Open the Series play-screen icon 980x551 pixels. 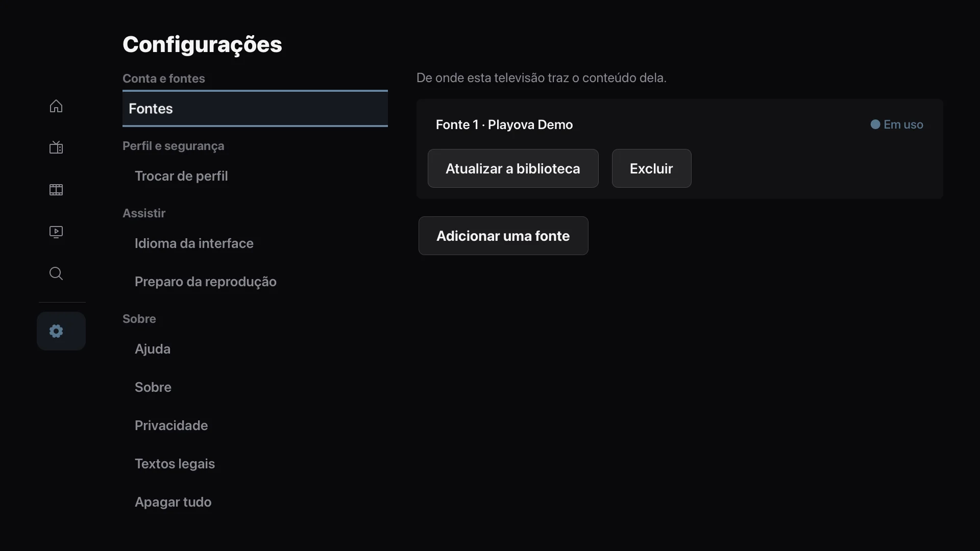[x=56, y=232]
